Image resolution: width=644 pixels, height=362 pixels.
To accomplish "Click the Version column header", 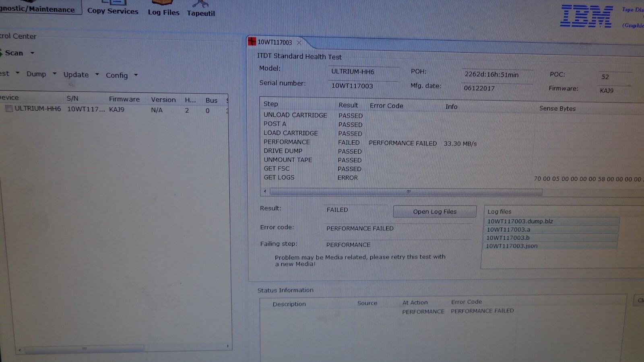I will tap(163, 99).
